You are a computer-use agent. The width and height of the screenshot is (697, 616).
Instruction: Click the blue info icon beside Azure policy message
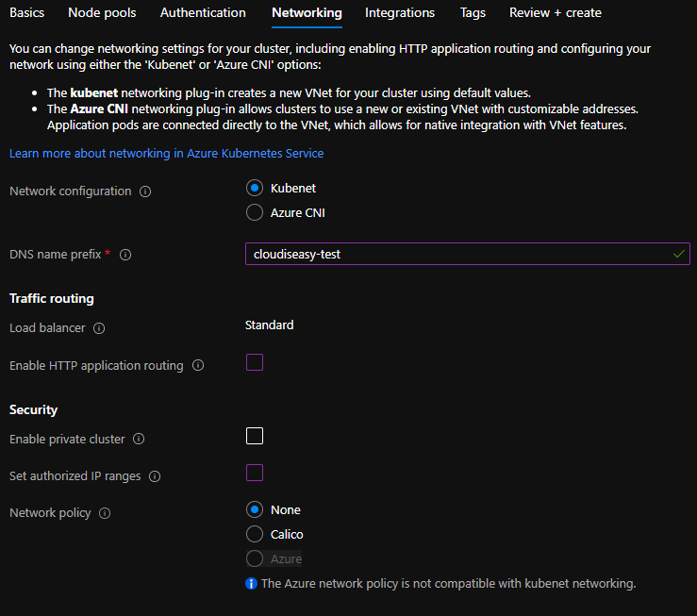pos(251,584)
